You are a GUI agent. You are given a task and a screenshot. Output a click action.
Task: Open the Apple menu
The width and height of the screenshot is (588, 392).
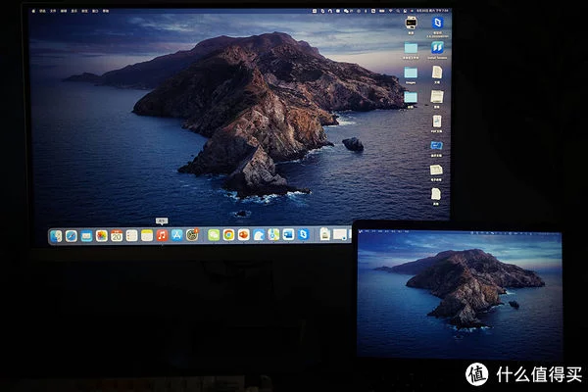click(x=33, y=11)
